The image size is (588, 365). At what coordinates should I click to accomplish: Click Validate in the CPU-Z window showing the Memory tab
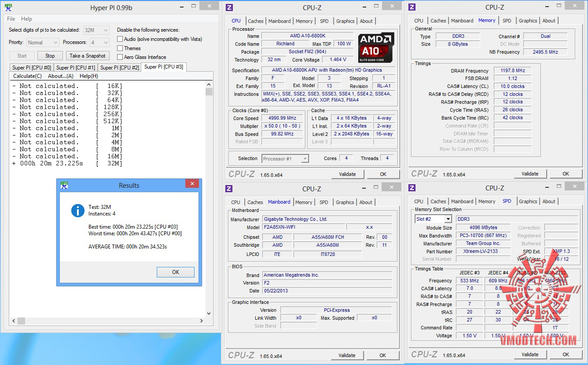click(530, 174)
